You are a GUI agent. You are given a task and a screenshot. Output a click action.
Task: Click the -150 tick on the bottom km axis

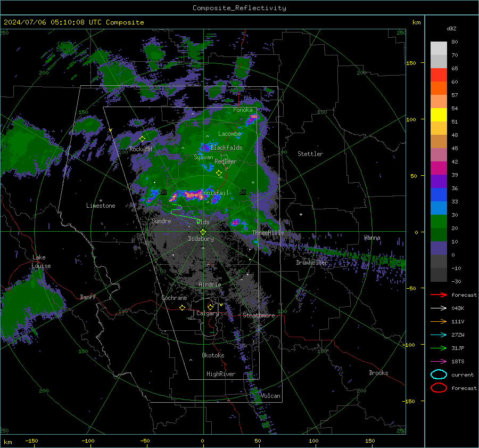pos(31,441)
